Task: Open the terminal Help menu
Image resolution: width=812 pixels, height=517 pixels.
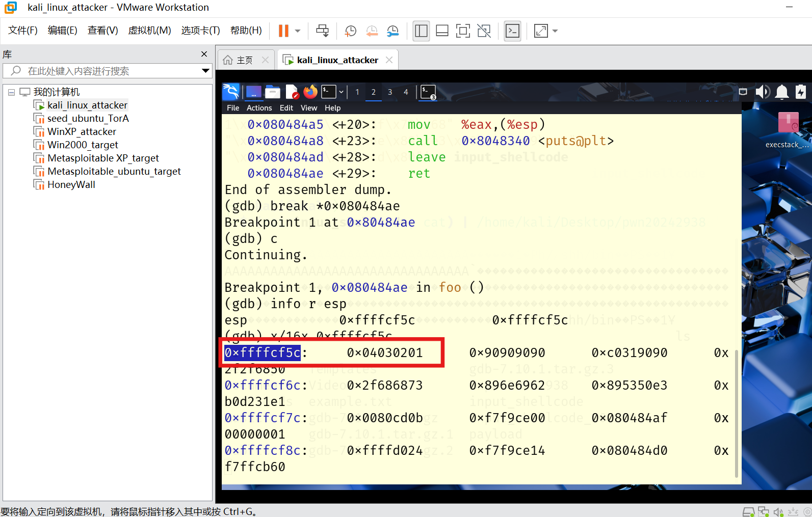Action: click(332, 108)
